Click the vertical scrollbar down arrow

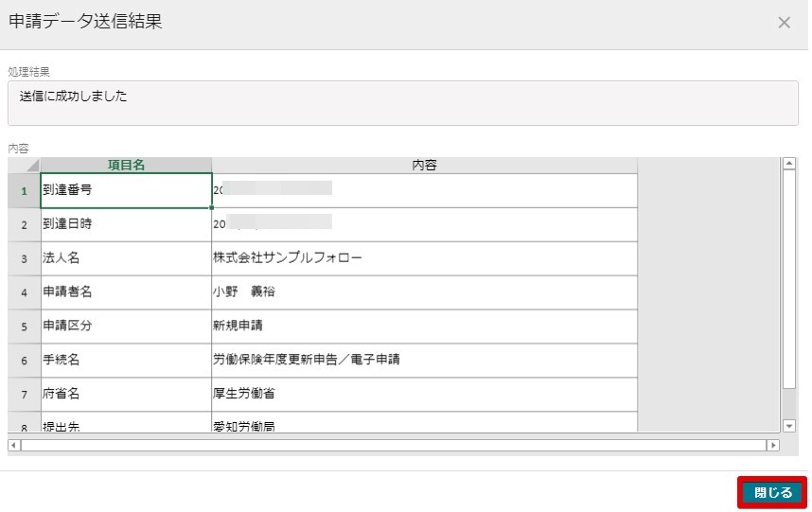click(x=788, y=426)
